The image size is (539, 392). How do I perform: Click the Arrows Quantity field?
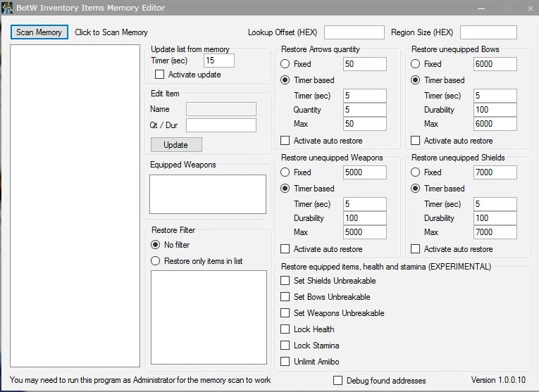[365, 110]
